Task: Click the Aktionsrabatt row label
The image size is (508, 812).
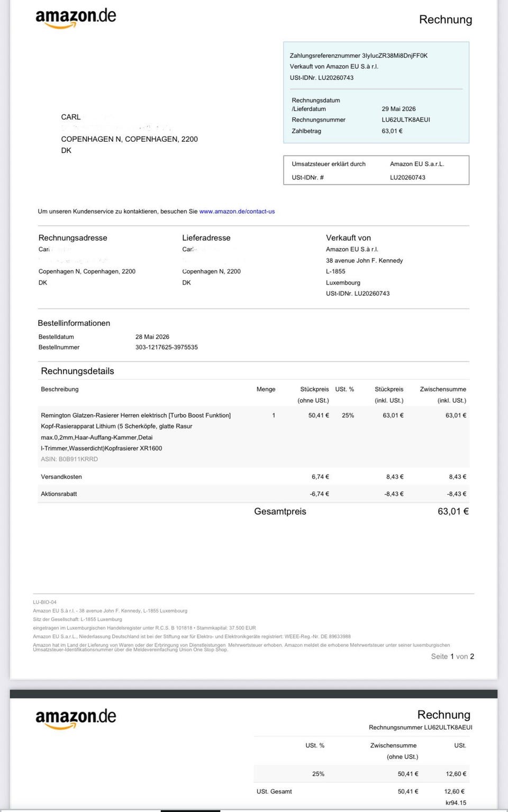Action: coord(59,494)
